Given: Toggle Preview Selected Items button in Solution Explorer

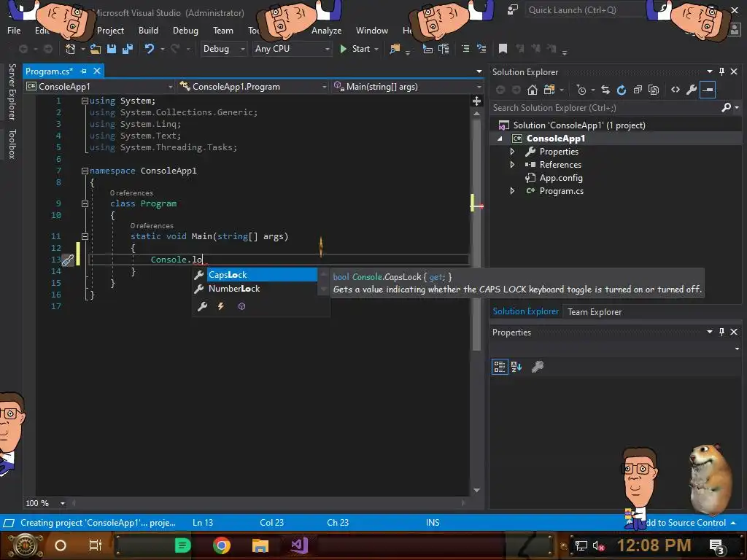Looking at the screenshot, I should click(708, 90).
